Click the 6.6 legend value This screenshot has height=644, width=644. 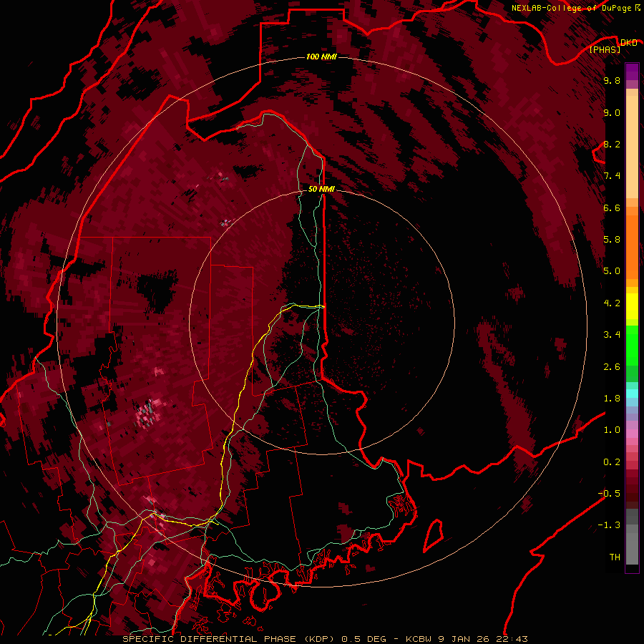click(x=612, y=208)
